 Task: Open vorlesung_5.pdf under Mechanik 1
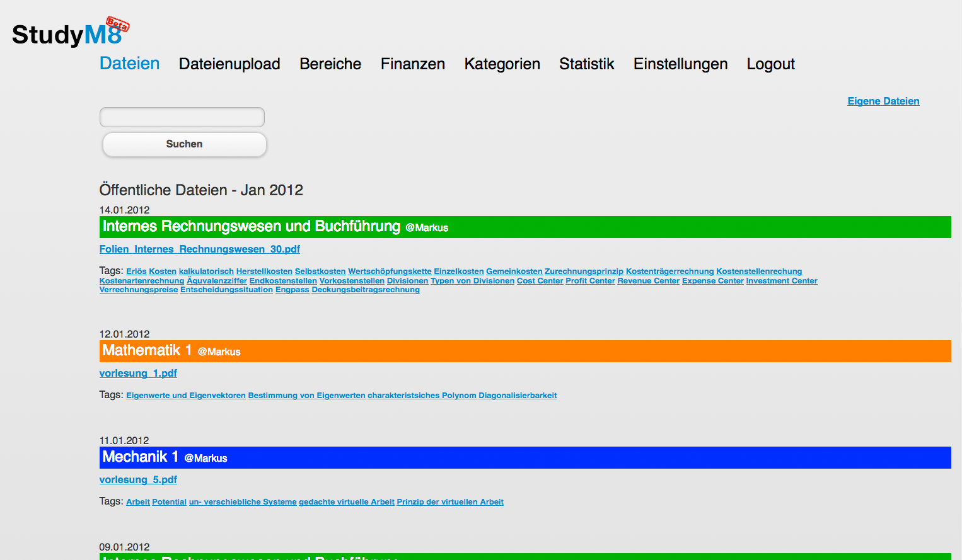(x=138, y=479)
